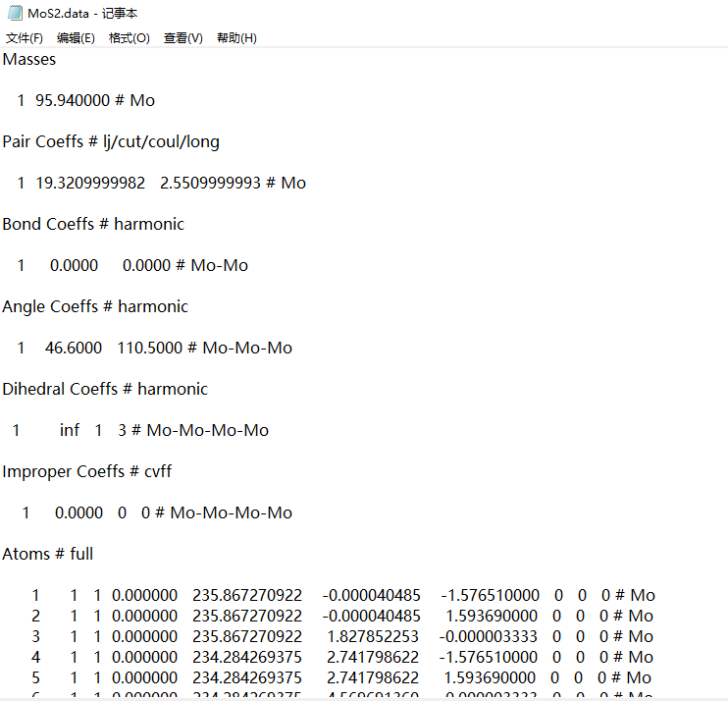728x701 pixels.
Task: Click the Notepad icon in title bar
Action: pyautogui.click(x=15, y=13)
